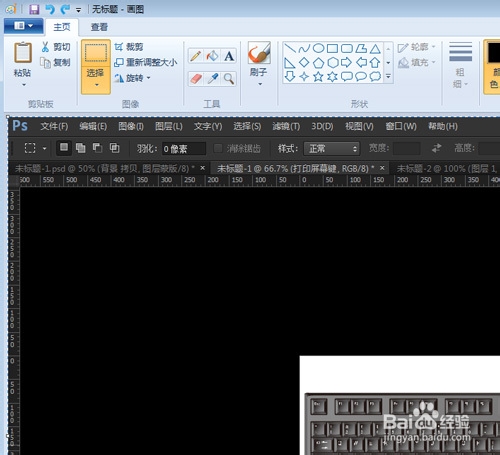Open Photoshop 文字(Y) menu
The height and width of the screenshot is (455, 500).
click(x=208, y=126)
